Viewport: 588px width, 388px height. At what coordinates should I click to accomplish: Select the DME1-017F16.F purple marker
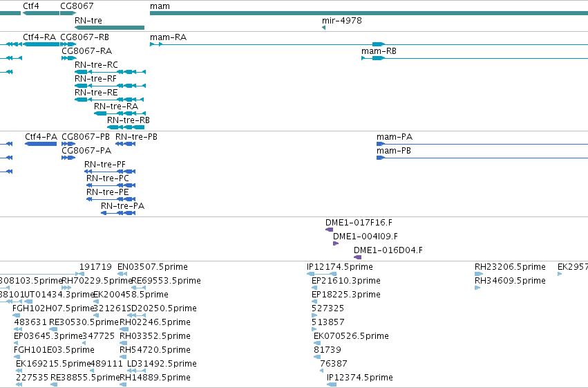330,230
